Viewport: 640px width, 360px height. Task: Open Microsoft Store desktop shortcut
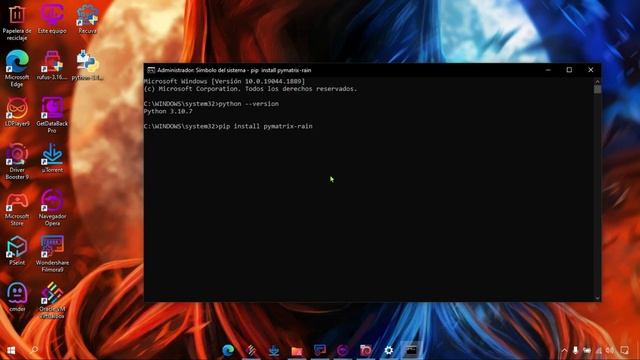17,208
